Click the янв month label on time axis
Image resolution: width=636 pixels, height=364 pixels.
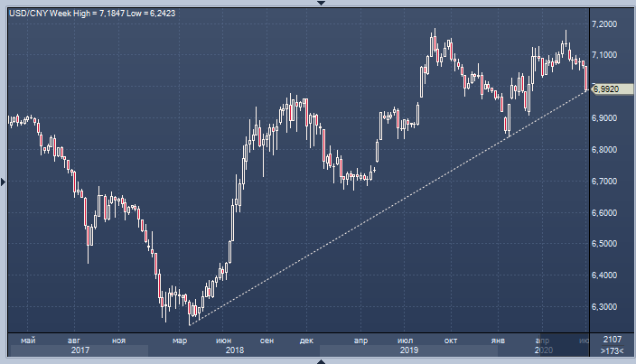pyautogui.click(x=497, y=339)
